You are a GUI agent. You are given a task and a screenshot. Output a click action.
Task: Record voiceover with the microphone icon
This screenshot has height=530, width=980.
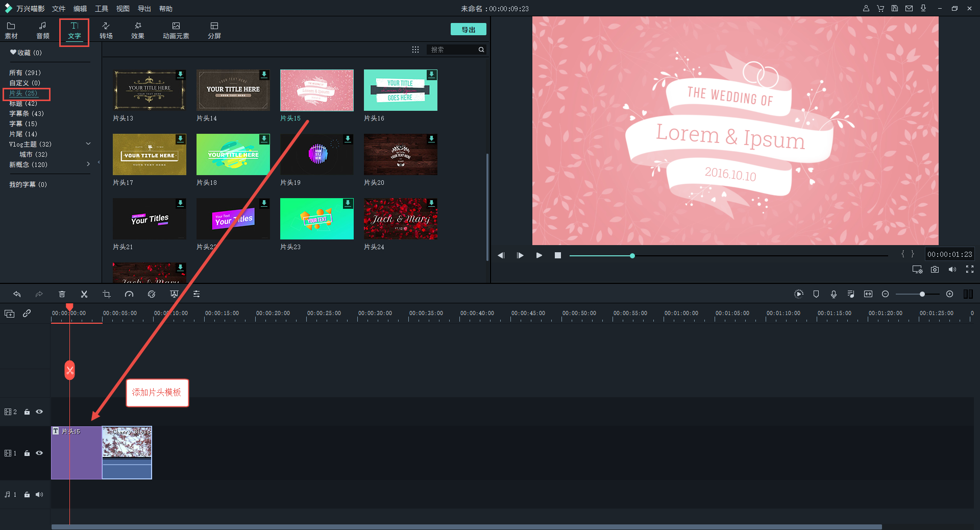(x=834, y=294)
